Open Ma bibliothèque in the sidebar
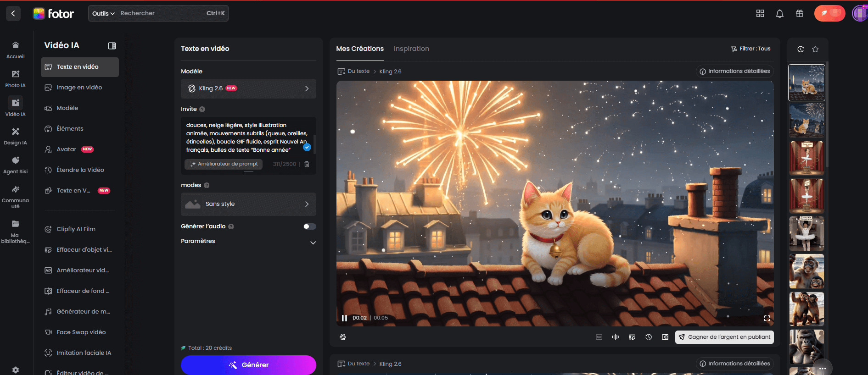Screen dimensions: 868x375 point(15,232)
